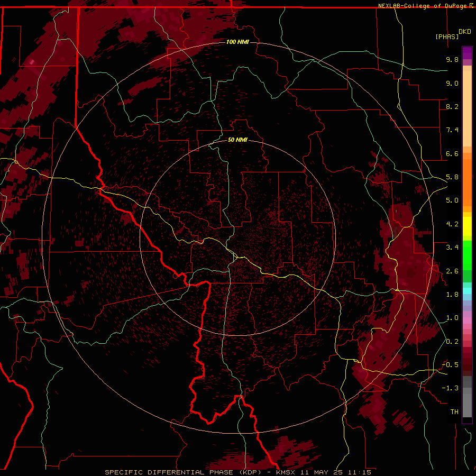This screenshot has width=476, height=476.
Task: Click the TH label at the color scale bottom
Action: point(454,412)
